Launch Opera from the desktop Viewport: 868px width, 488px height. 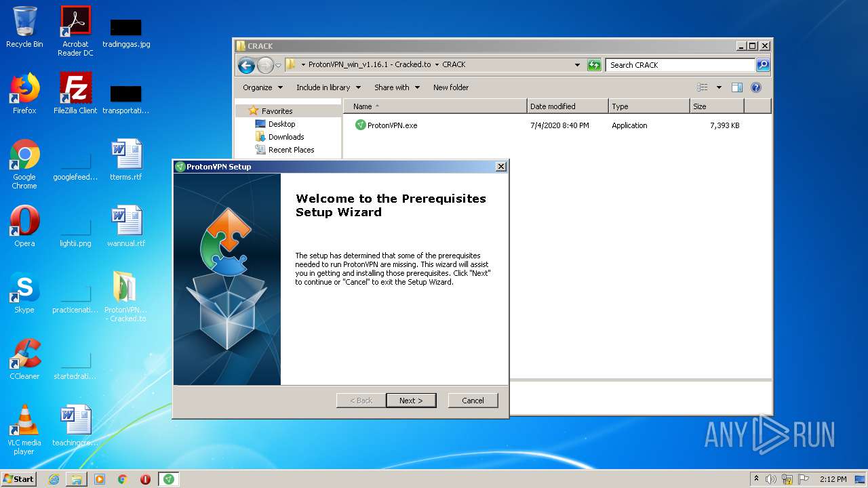[x=24, y=226]
